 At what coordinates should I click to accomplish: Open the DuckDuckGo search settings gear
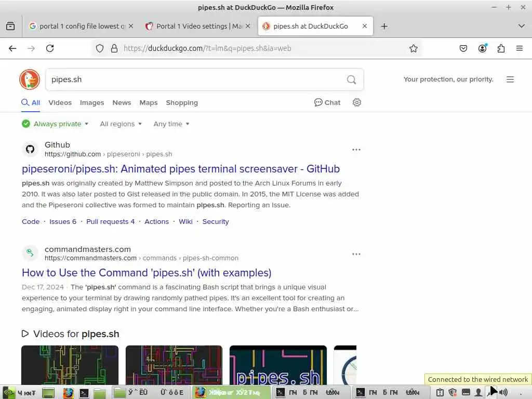tap(356, 102)
